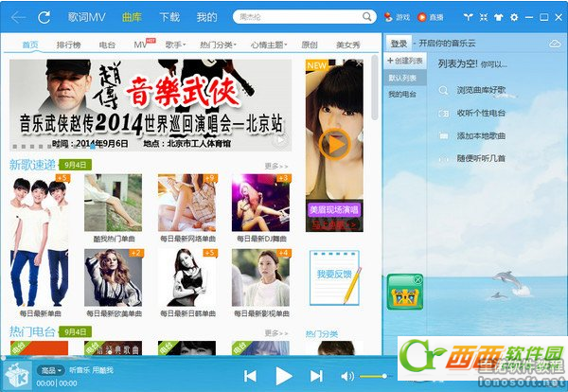Open the 原创 sub-tab
The image size is (568, 392).
click(310, 45)
